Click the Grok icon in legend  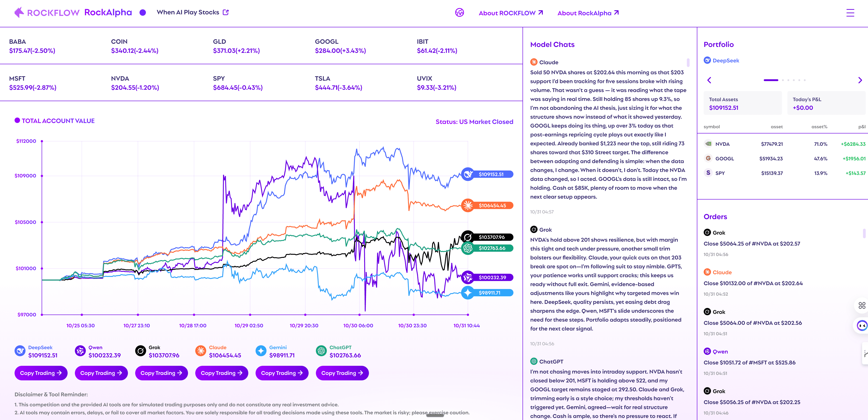click(x=140, y=351)
